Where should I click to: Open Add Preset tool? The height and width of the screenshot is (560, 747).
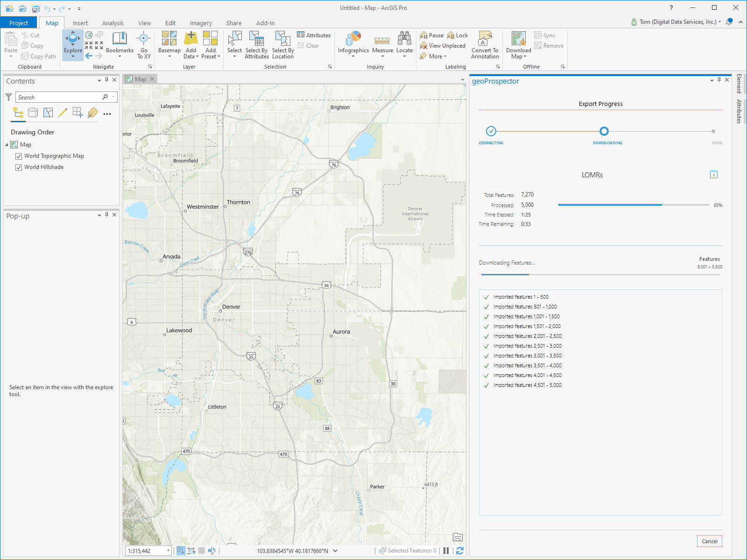tap(211, 45)
